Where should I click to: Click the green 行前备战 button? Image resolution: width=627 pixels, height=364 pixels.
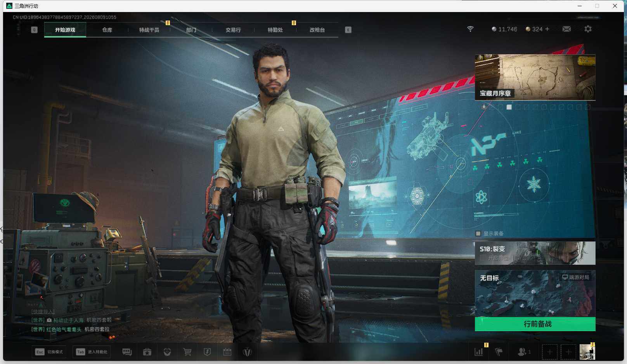[535, 324]
